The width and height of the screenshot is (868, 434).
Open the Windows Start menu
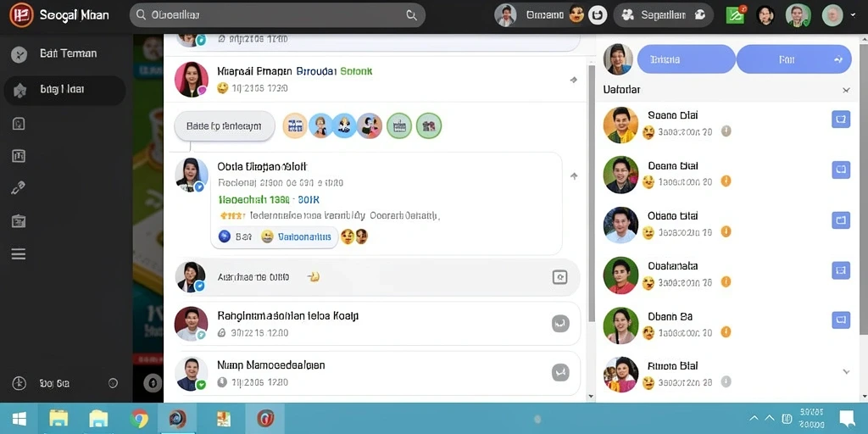(x=19, y=419)
